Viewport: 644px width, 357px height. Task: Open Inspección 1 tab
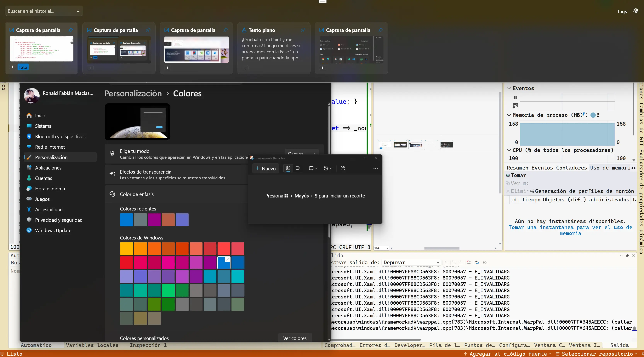tap(148, 345)
